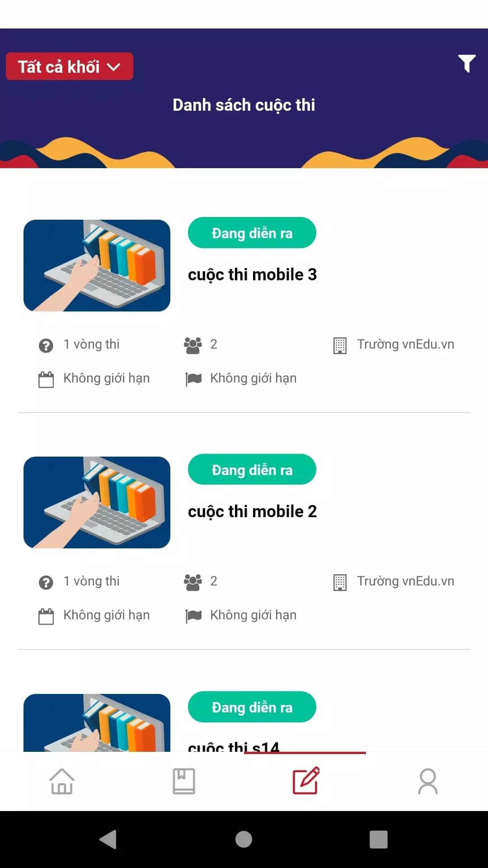Open the filter funnel icon
The height and width of the screenshot is (868, 488).
pos(467,63)
